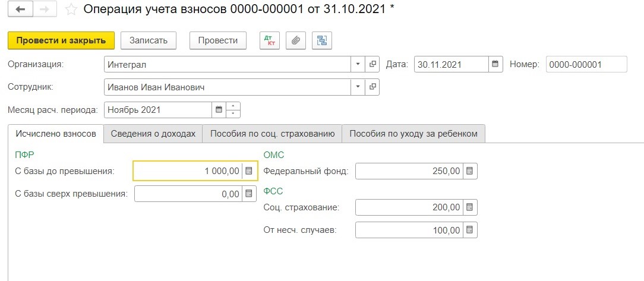The height and width of the screenshot is (281, 644).
Task: Go forward with the right arrow button
Action: click(45, 10)
